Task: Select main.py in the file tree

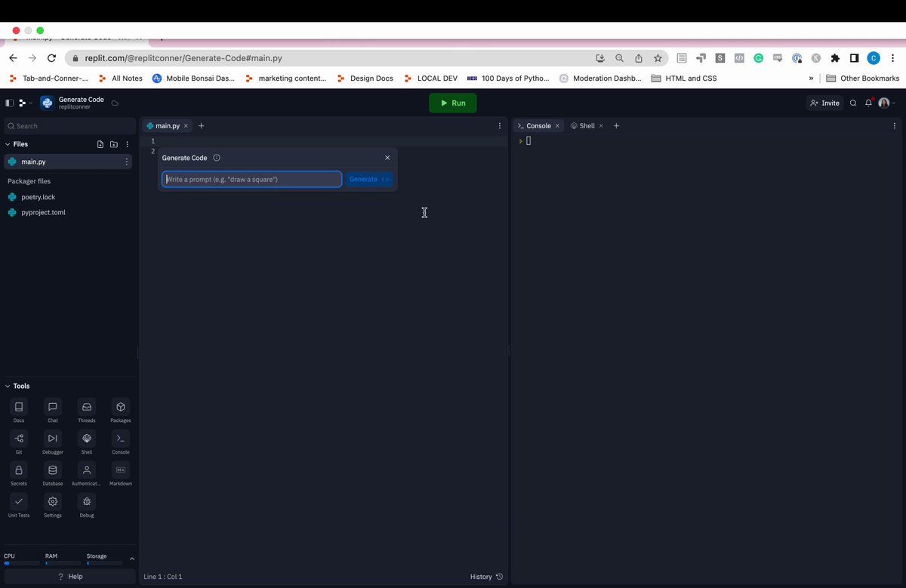Action: (x=68, y=162)
